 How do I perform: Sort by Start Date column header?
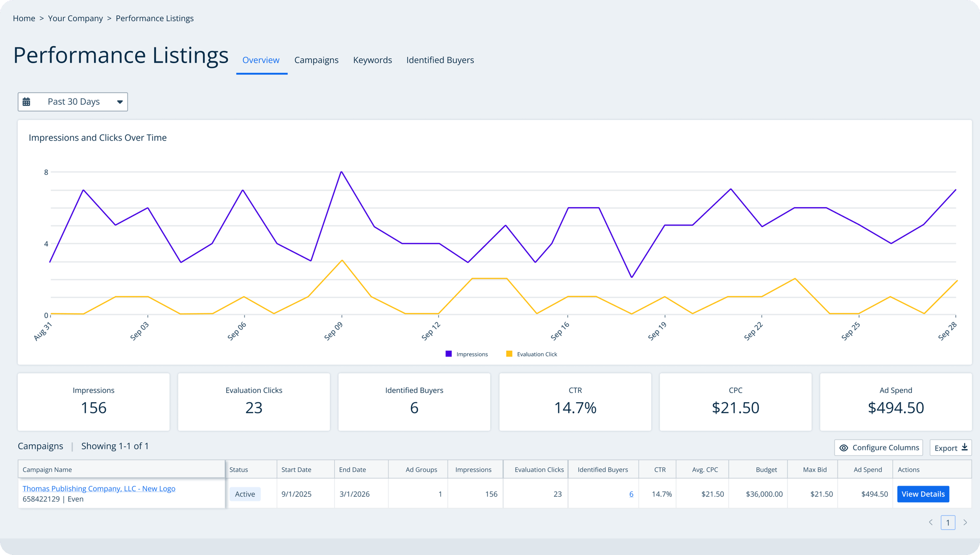[306, 469]
